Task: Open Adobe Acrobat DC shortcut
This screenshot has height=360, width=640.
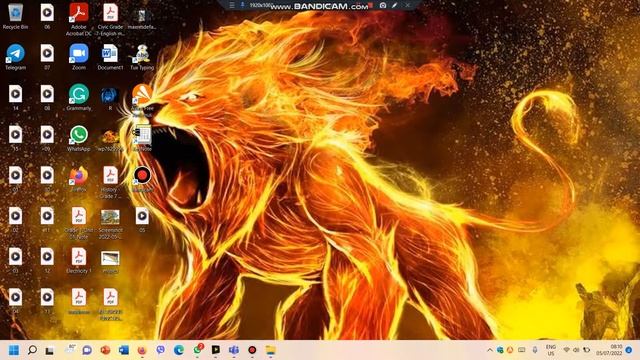Action: click(x=79, y=19)
